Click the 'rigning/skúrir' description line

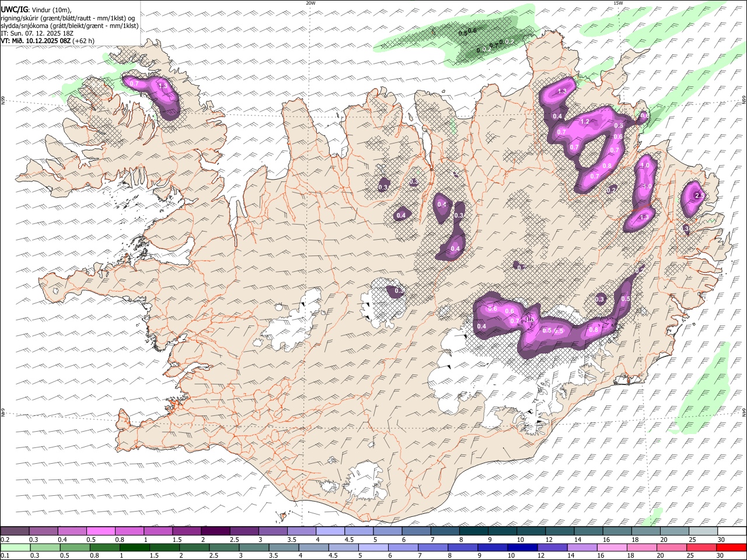pos(68,18)
